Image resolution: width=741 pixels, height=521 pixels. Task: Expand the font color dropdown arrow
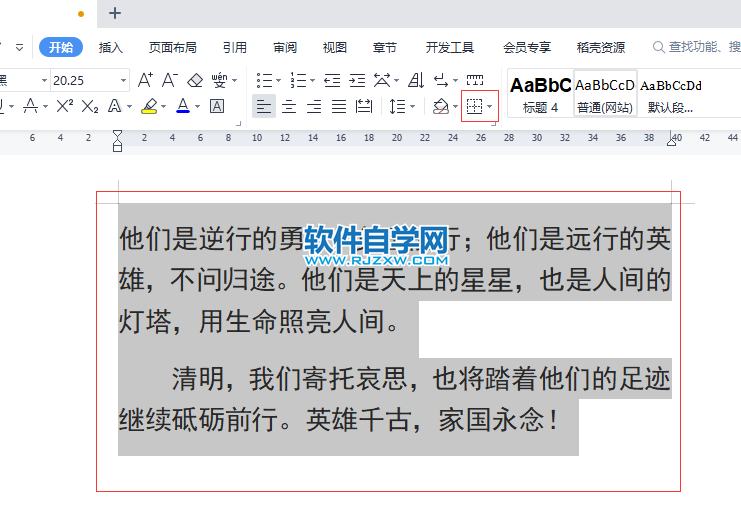tap(198, 106)
